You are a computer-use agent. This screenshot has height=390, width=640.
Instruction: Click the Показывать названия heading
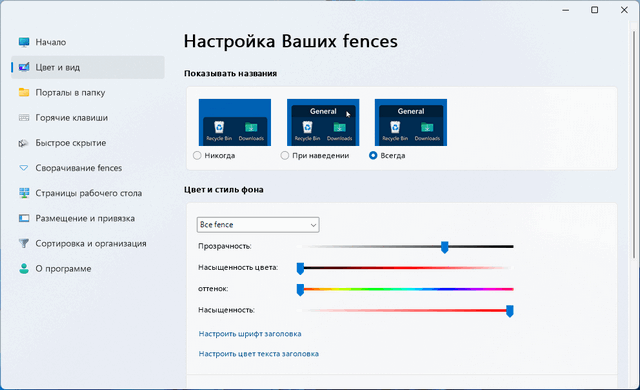pyautogui.click(x=231, y=73)
